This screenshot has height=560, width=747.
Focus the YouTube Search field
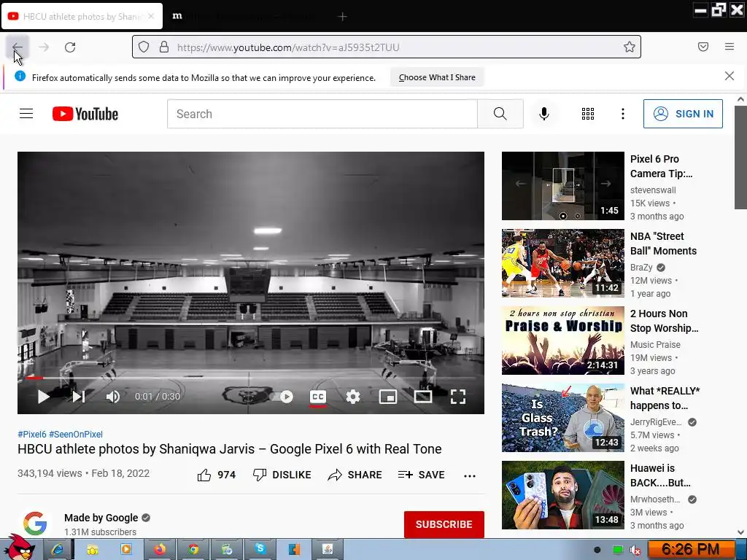tap(322, 114)
